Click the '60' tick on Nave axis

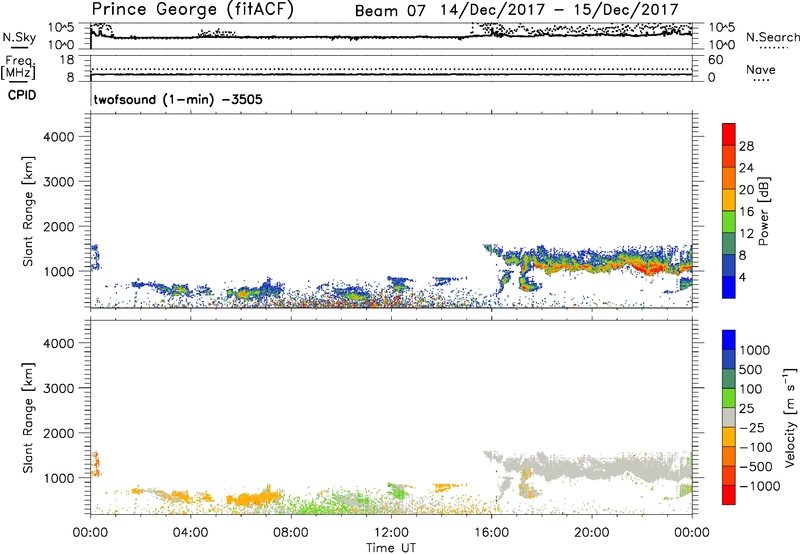[x=716, y=60]
